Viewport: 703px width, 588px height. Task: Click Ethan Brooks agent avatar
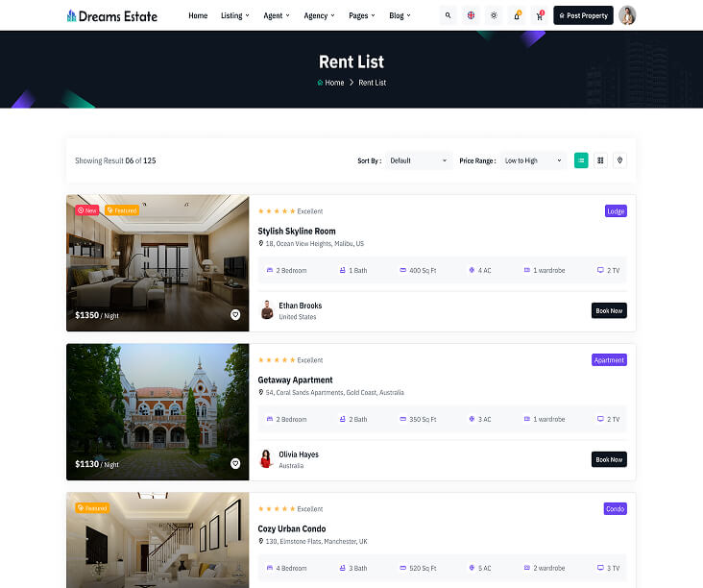click(267, 310)
